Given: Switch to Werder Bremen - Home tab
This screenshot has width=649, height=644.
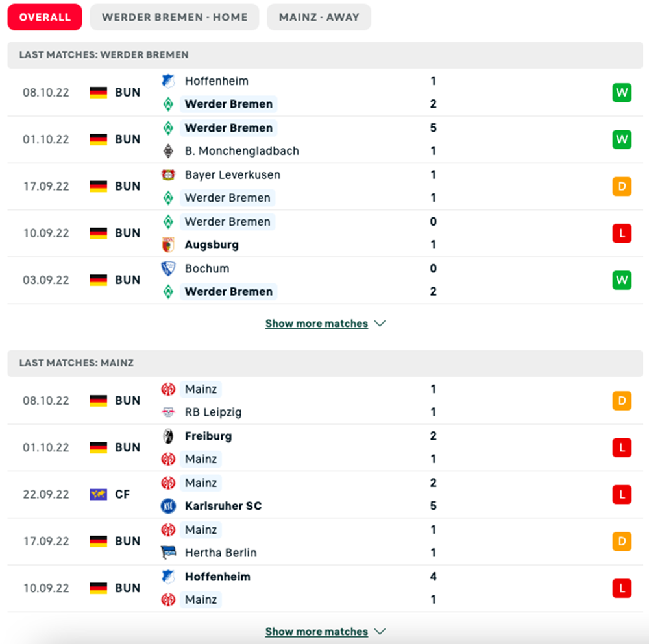Looking at the screenshot, I should coord(175,18).
